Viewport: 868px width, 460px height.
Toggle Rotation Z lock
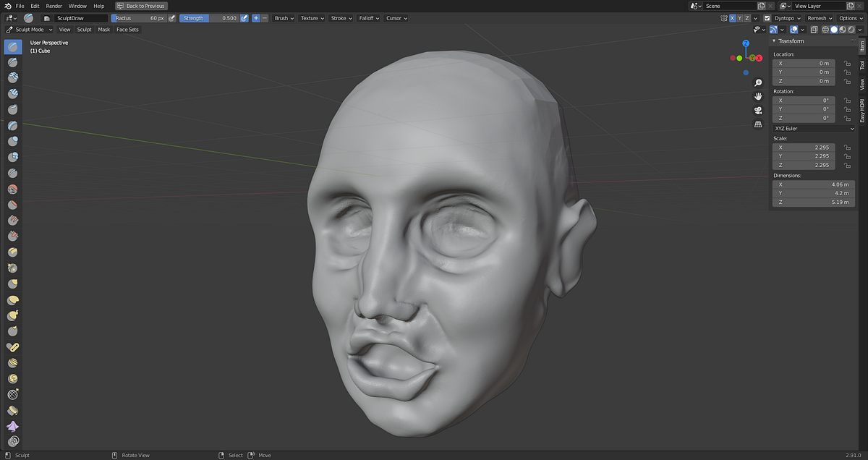(x=847, y=119)
